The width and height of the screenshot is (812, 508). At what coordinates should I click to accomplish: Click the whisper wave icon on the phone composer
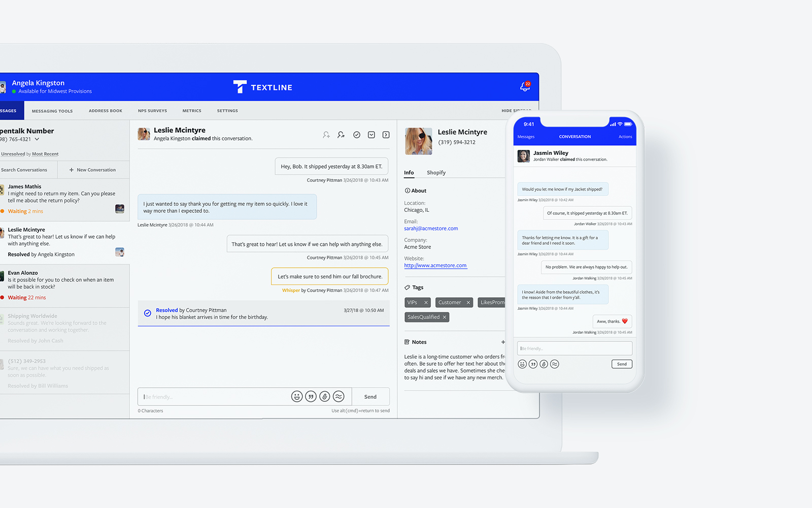(555, 364)
